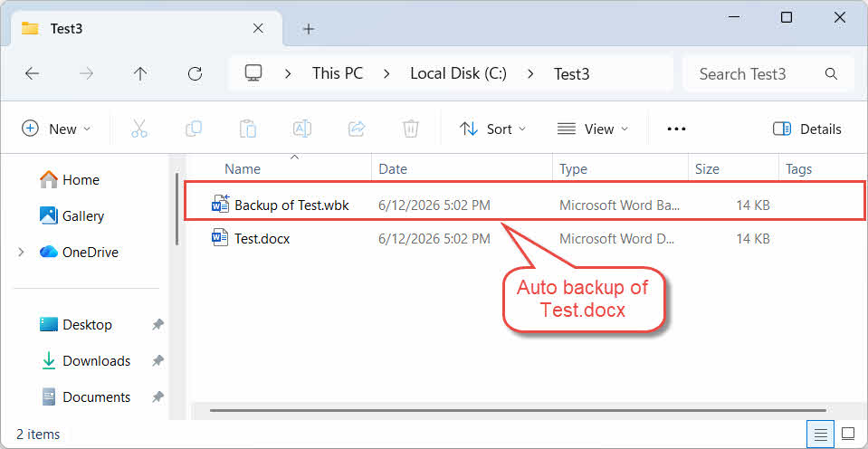Image resolution: width=868 pixels, height=449 pixels.
Task: Click Microsoft Word D... type cell
Action: point(618,239)
